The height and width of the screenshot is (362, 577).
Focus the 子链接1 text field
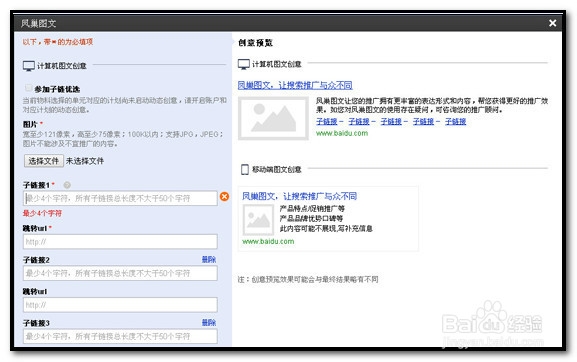pyautogui.click(x=120, y=198)
